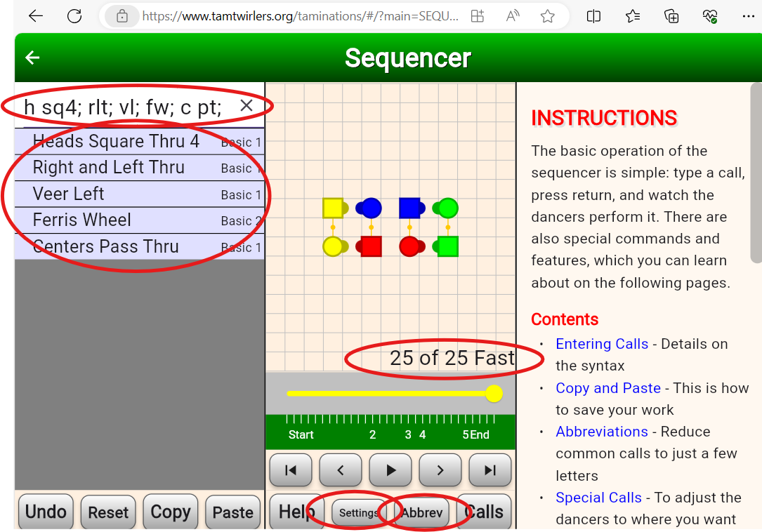Click the blue square dancer
Viewport: 762px width, 532px height.
pyautogui.click(x=409, y=208)
